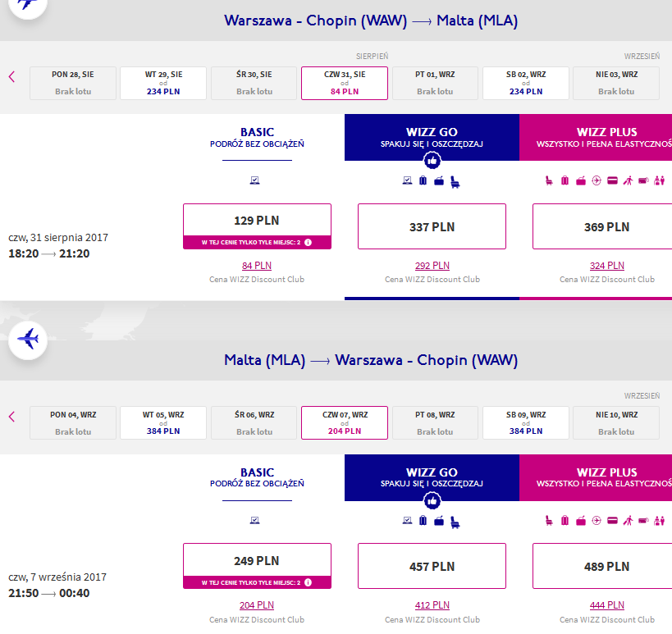This screenshot has width=672, height=634.
Task: Select outbound date PON 28, SIE
Action: coord(73,83)
